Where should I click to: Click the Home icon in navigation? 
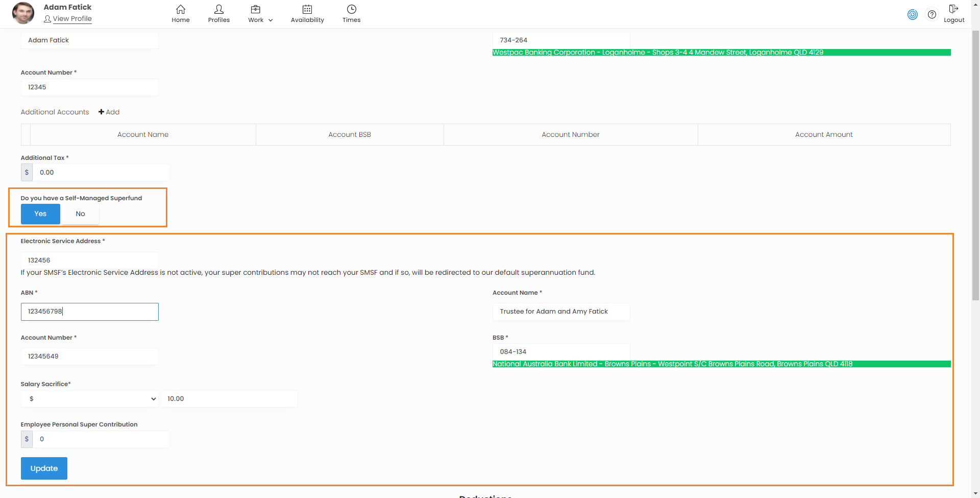[x=180, y=10]
